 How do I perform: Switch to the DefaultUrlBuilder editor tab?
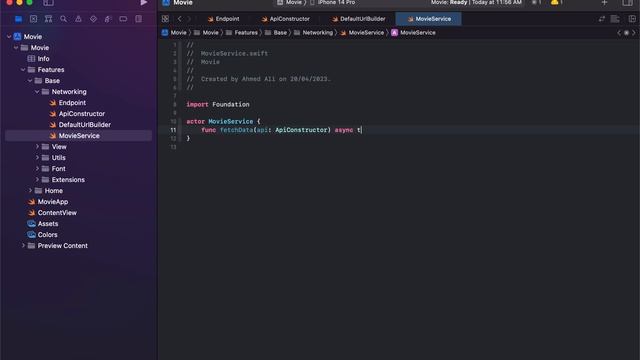coord(359,19)
